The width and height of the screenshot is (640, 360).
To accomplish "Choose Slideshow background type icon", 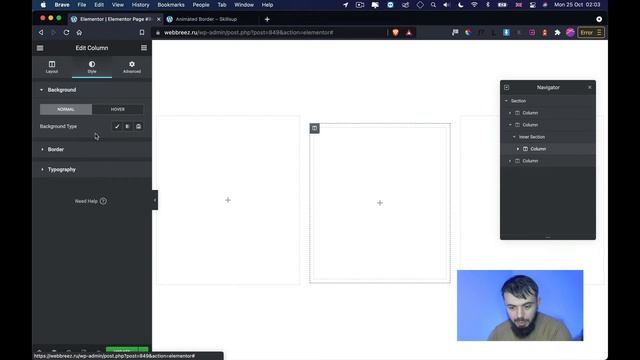I will click(x=138, y=127).
